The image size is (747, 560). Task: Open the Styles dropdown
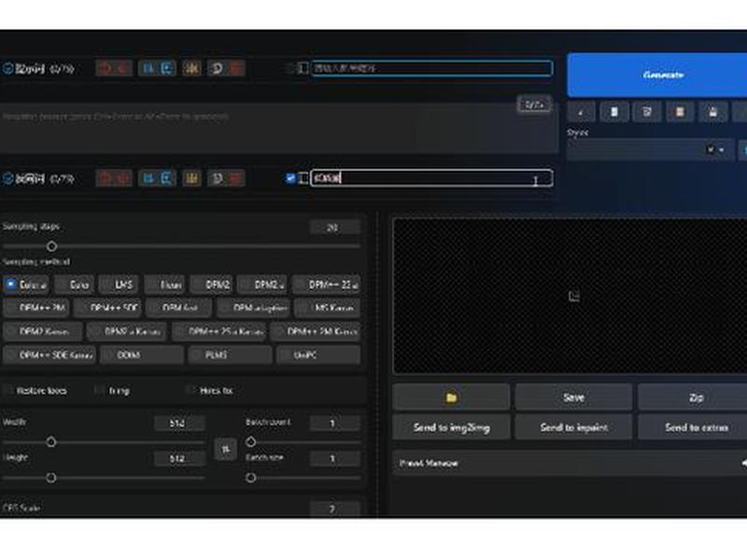(x=650, y=150)
